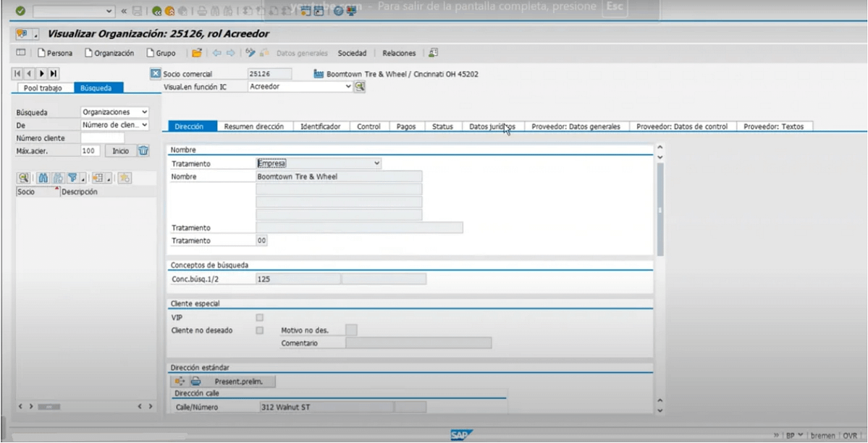Click the Persona create button
This screenshot has width=868, height=443.
(x=55, y=53)
